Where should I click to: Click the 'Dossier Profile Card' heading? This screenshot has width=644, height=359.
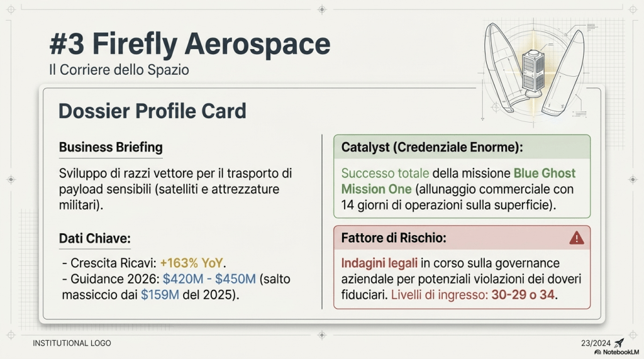[x=152, y=111]
